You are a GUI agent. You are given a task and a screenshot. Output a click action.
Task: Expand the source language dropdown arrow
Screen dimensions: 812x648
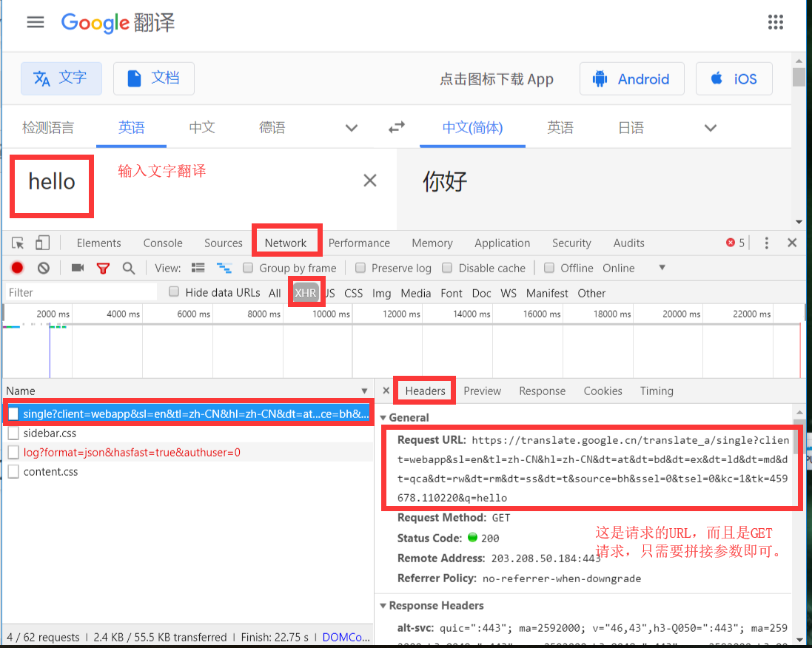351,127
